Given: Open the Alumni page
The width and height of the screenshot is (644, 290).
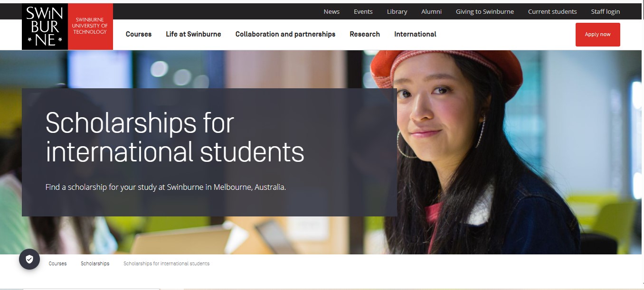Looking at the screenshot, I should pyautogui.click(x=431, y=11).
